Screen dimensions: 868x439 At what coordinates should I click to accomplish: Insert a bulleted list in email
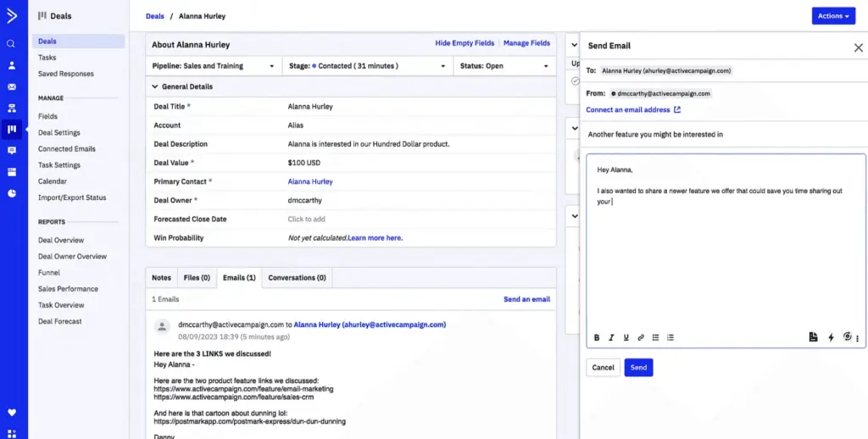click(655, 337)
